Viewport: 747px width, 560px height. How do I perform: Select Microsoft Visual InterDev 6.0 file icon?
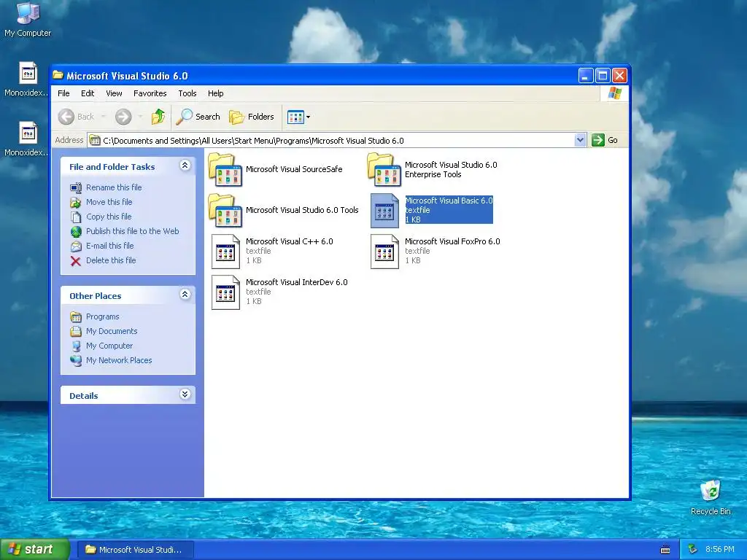point(225,292)
